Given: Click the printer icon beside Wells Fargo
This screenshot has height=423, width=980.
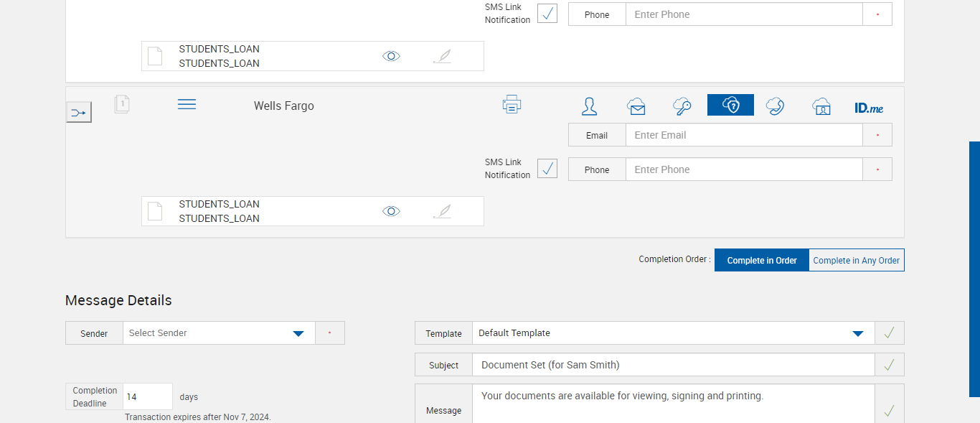Looking at the screenshot, I should [x=512, y=105].
